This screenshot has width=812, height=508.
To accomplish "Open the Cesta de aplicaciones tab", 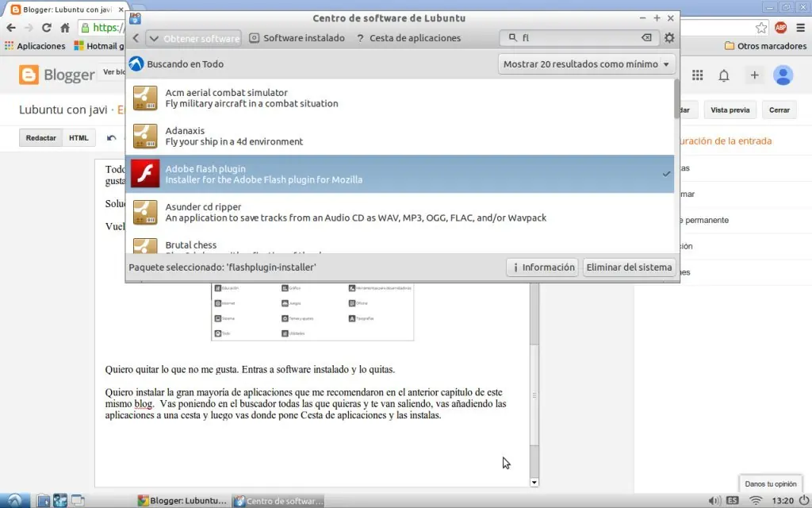I will (x=408, y=38).
